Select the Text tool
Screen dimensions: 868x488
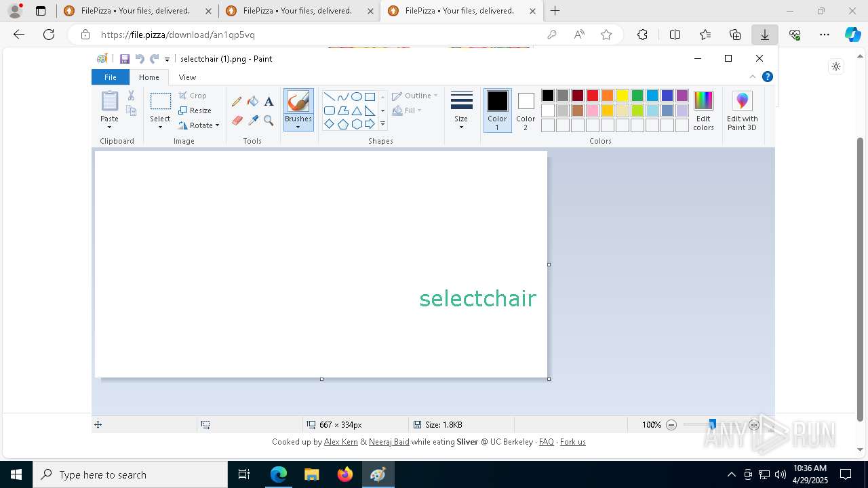(x=269, y=102)
